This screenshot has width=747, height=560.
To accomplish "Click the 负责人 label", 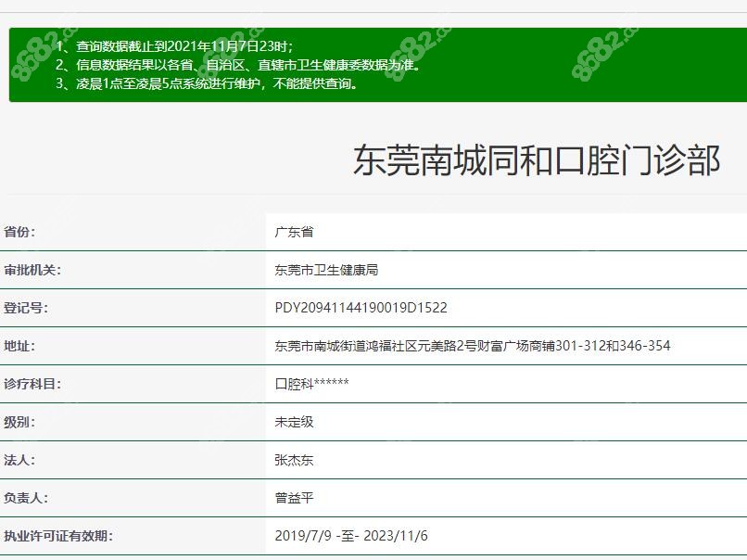I will pyautogui.click(x=26, y=499).
